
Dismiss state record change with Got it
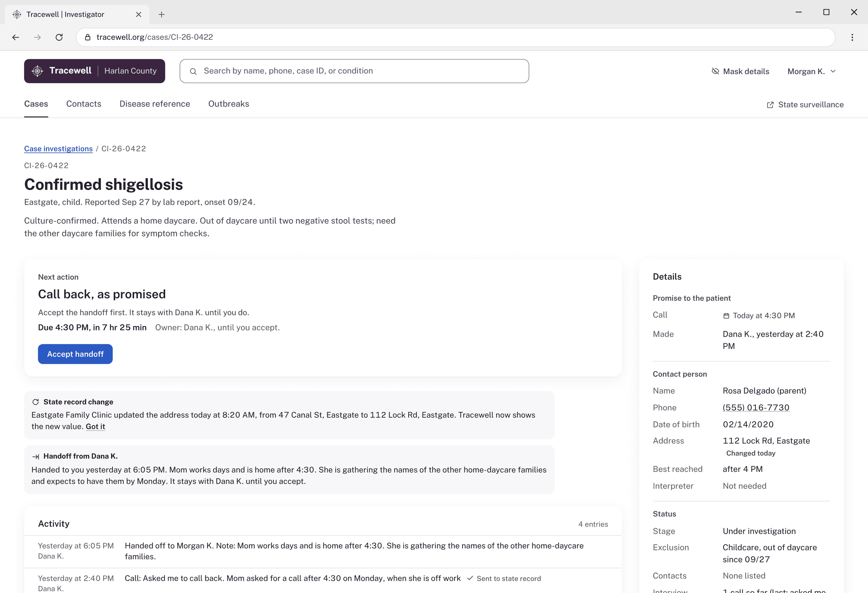[x=95, y=426]
